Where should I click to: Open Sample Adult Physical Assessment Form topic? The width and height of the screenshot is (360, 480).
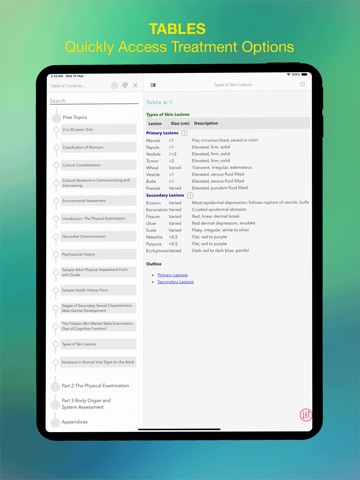coord(98,272)
